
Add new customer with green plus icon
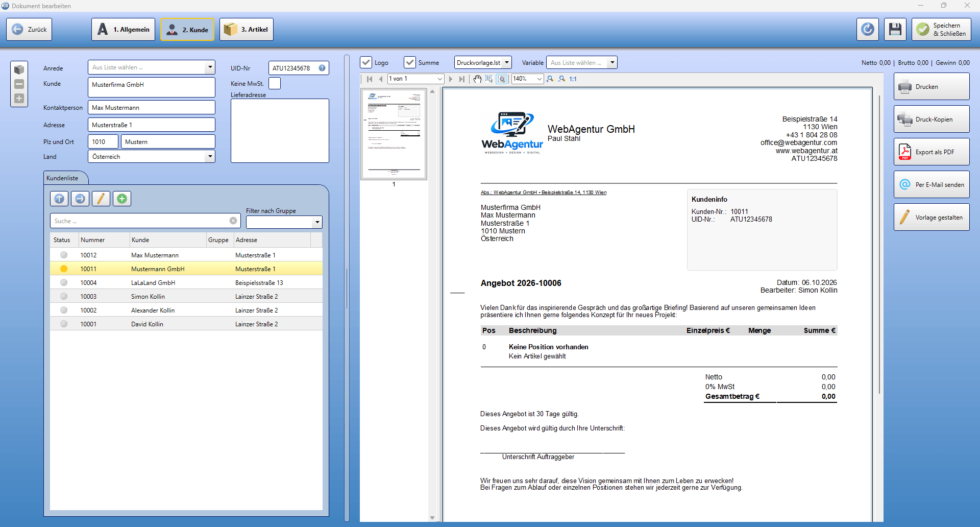coord(122,199)
